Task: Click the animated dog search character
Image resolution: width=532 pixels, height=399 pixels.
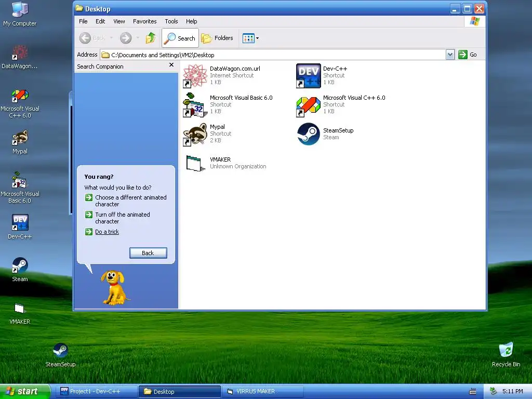Action: point(115,287)
